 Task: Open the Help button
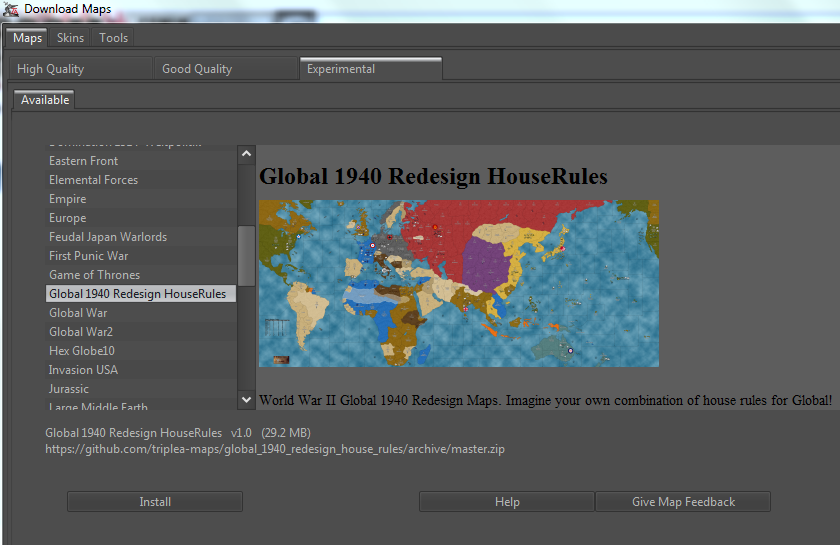click(x=507, y=502)
